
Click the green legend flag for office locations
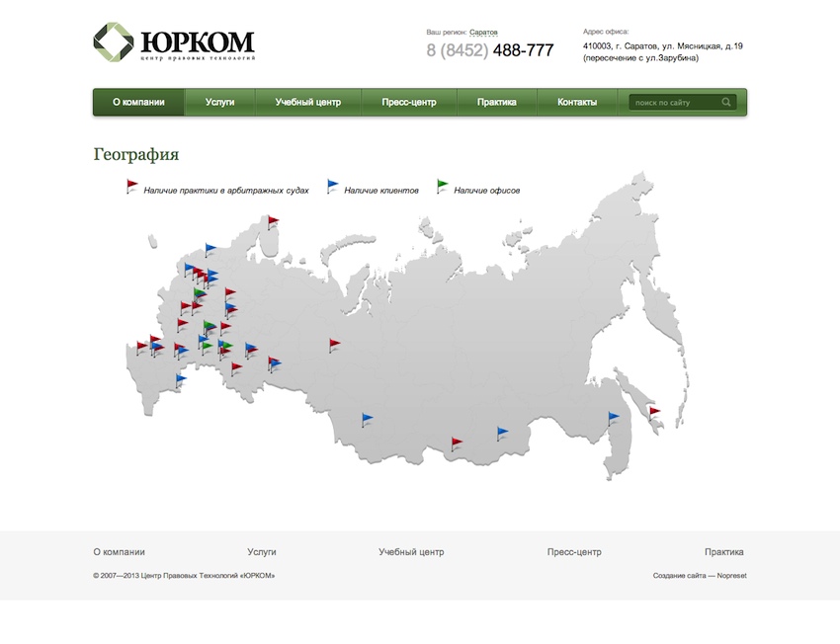[444, 185]
